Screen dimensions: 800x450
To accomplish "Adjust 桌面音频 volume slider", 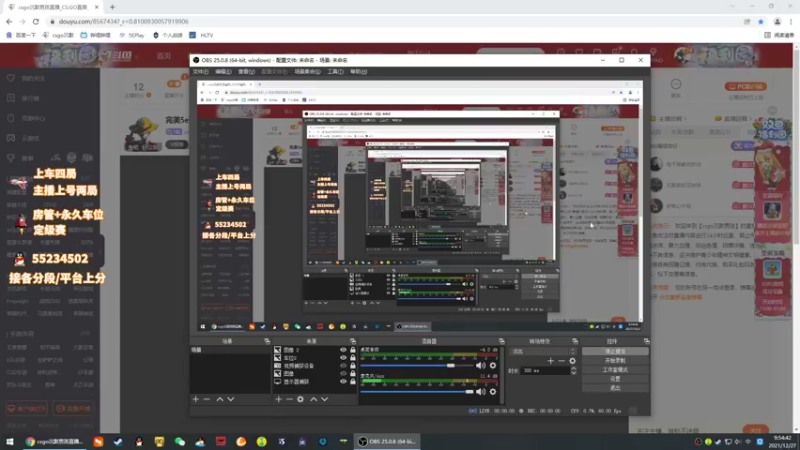I will (416, 365).
